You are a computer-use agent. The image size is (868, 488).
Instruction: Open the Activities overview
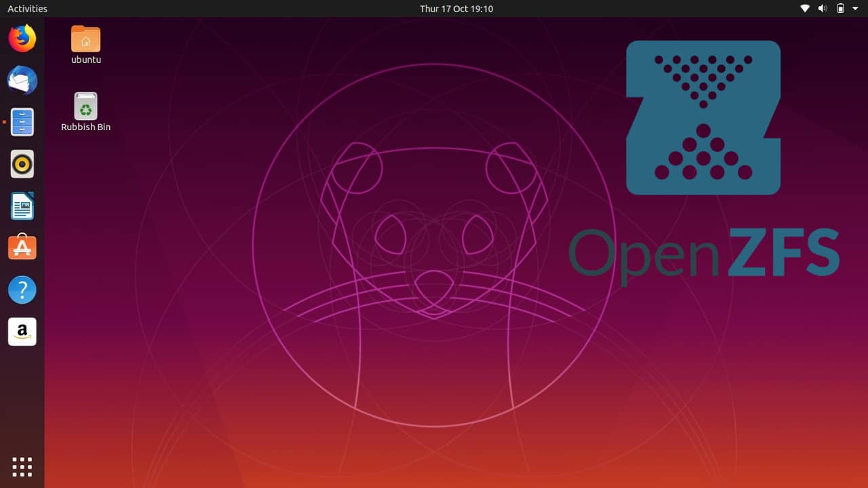[27, 9]
